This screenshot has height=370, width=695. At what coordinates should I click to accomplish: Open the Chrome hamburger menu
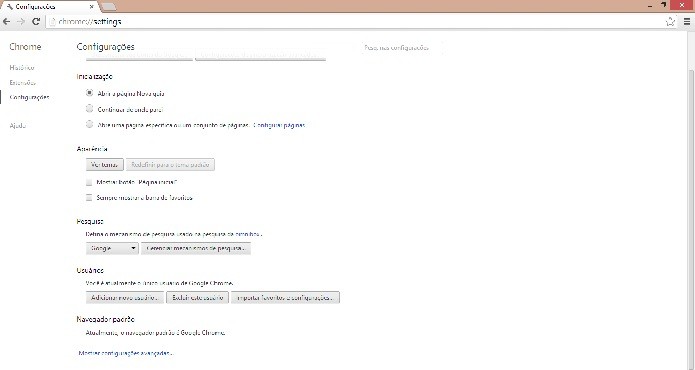tap(687, 21)
